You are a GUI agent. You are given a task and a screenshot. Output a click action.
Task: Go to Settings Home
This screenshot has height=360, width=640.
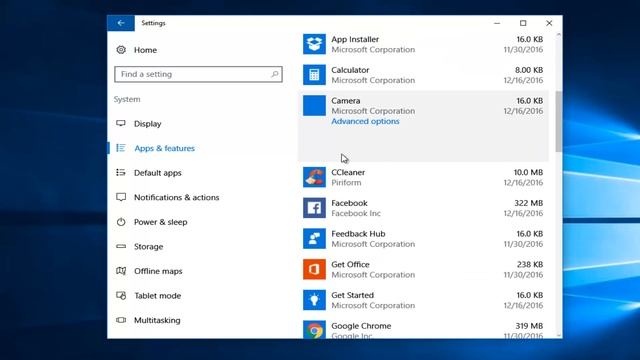(x=145, y=50)
